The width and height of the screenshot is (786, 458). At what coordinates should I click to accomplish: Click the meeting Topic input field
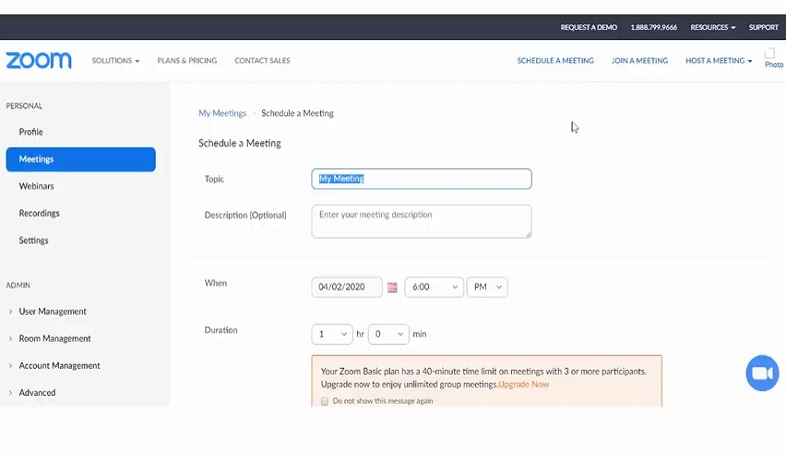[x=421, y=179]
